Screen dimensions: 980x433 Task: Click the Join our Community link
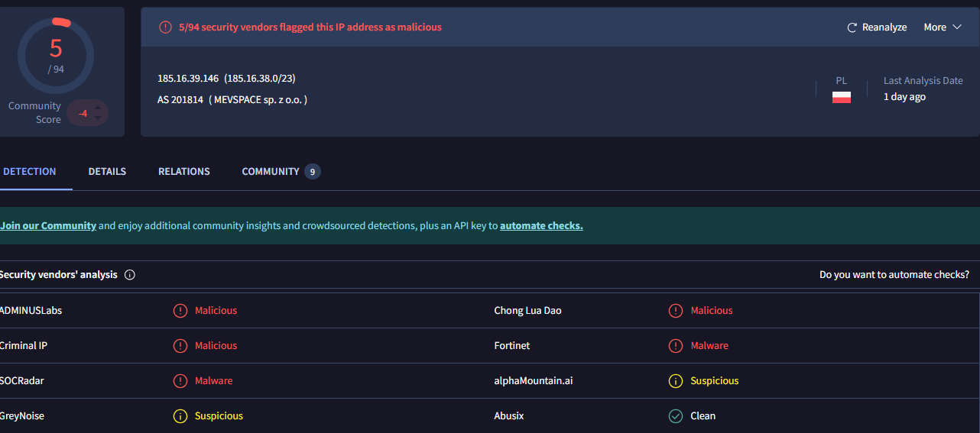48,226
